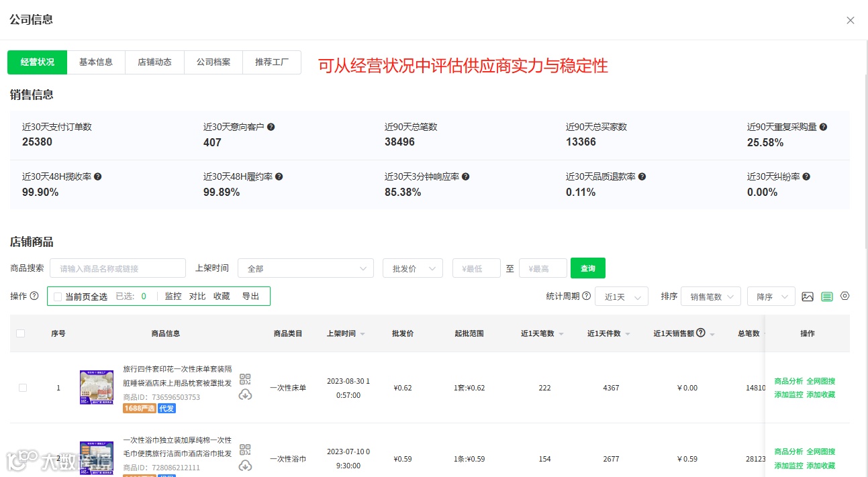Open 排序 销售笔数 dropdown

[711, 297]
